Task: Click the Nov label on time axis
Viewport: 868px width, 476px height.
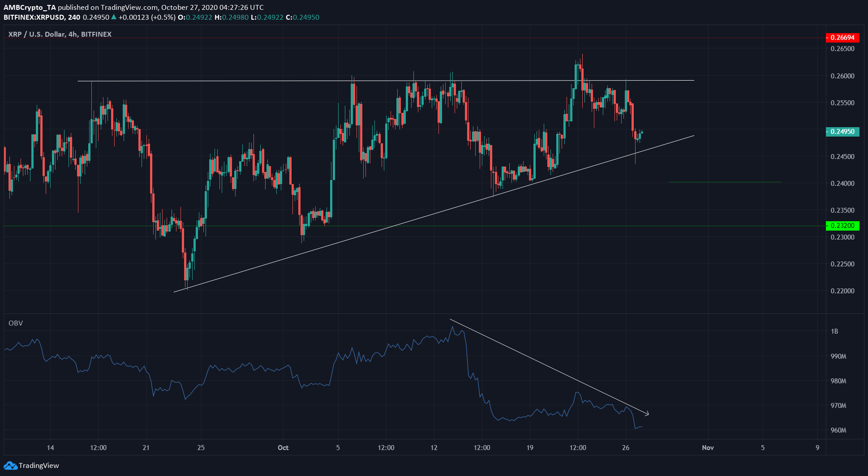Action: tap(708, 448)
